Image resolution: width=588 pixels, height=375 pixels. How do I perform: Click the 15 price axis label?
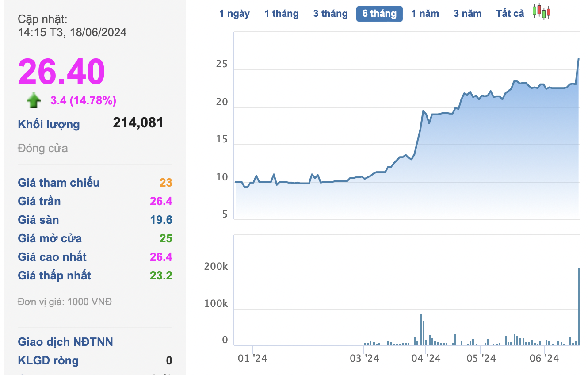[221, 139]
